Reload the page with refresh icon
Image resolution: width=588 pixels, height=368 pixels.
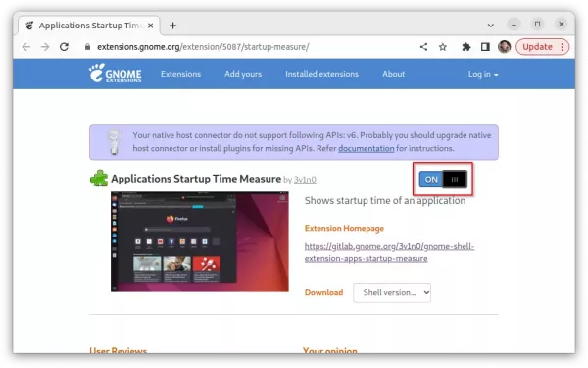point(64,47)
